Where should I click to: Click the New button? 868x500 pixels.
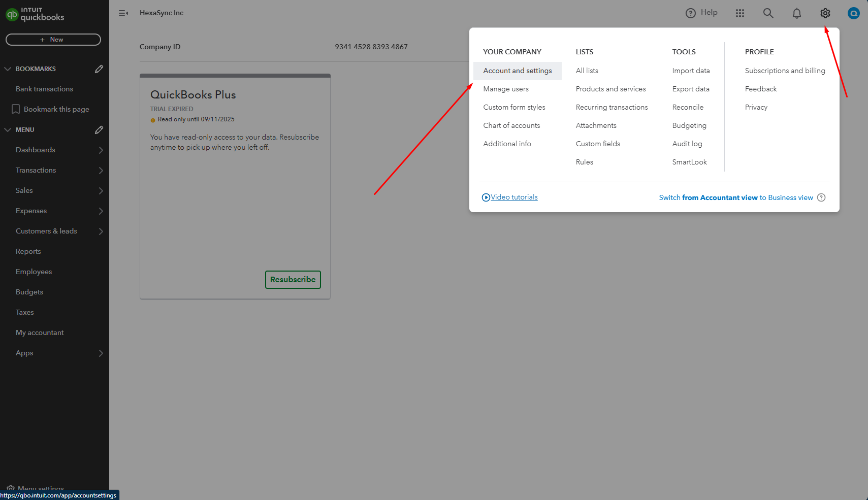(53, 40)
